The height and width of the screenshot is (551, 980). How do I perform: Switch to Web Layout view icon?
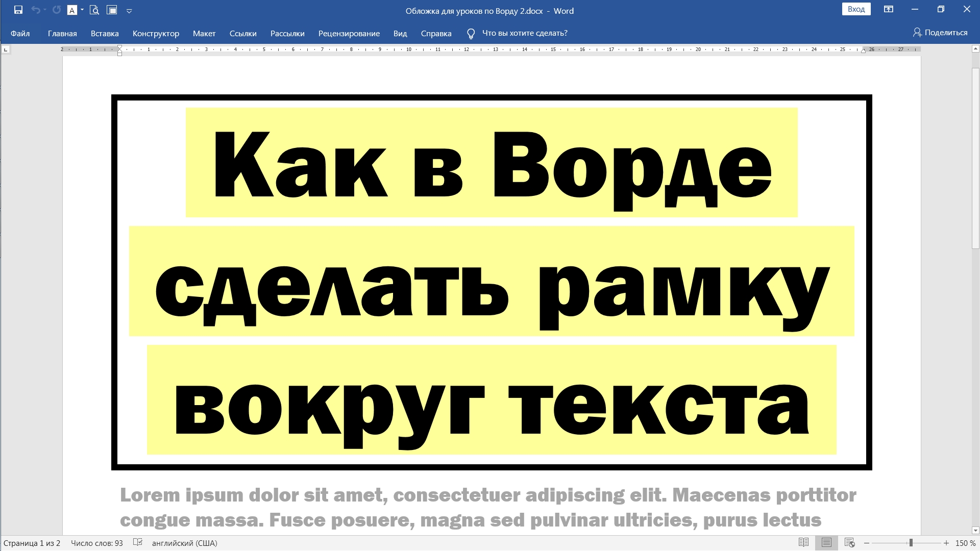pyautogui.click(x=849, y=543)
